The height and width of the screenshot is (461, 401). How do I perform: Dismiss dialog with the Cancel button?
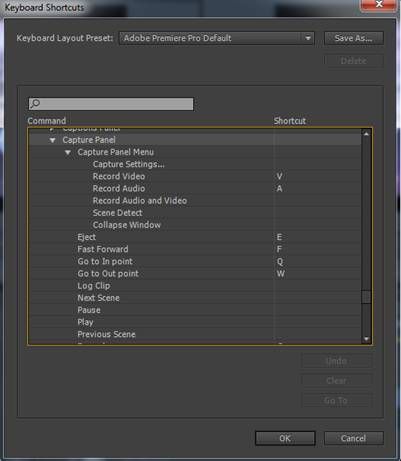pos(354,438)
